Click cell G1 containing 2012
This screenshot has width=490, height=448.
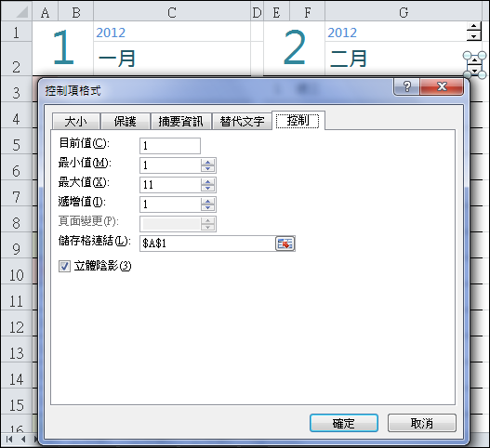404,32
